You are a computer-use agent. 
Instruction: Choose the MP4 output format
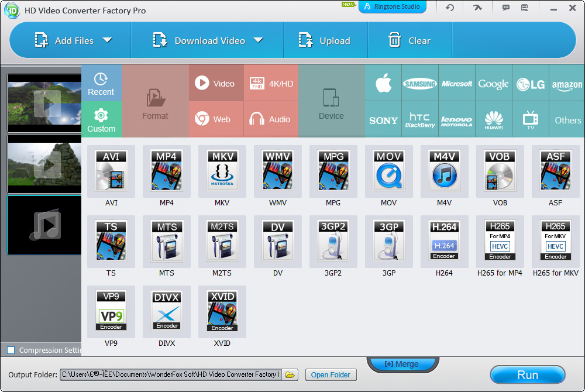(x=166, y=171)
